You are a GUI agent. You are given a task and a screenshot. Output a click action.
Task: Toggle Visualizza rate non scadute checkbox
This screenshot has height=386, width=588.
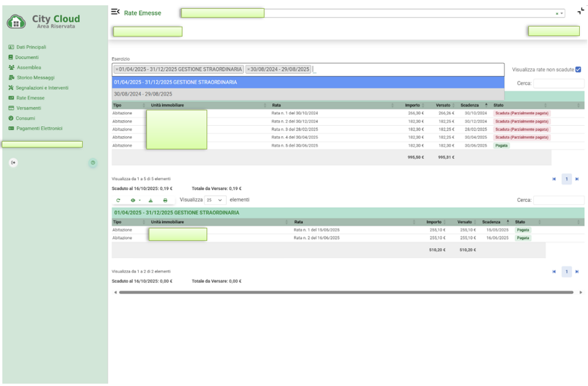point(578,70)
